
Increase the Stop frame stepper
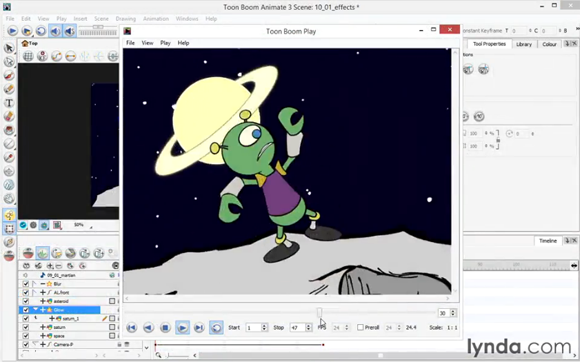click(x=308, y=326)
